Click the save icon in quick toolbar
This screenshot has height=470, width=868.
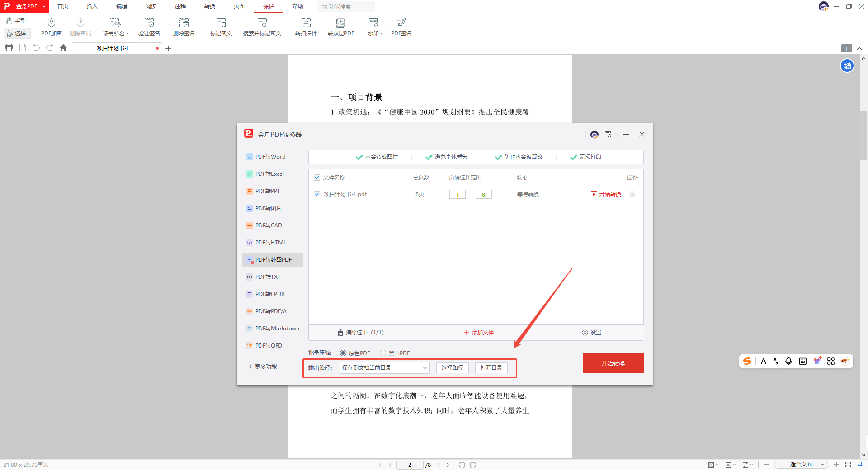coord(23,48)
